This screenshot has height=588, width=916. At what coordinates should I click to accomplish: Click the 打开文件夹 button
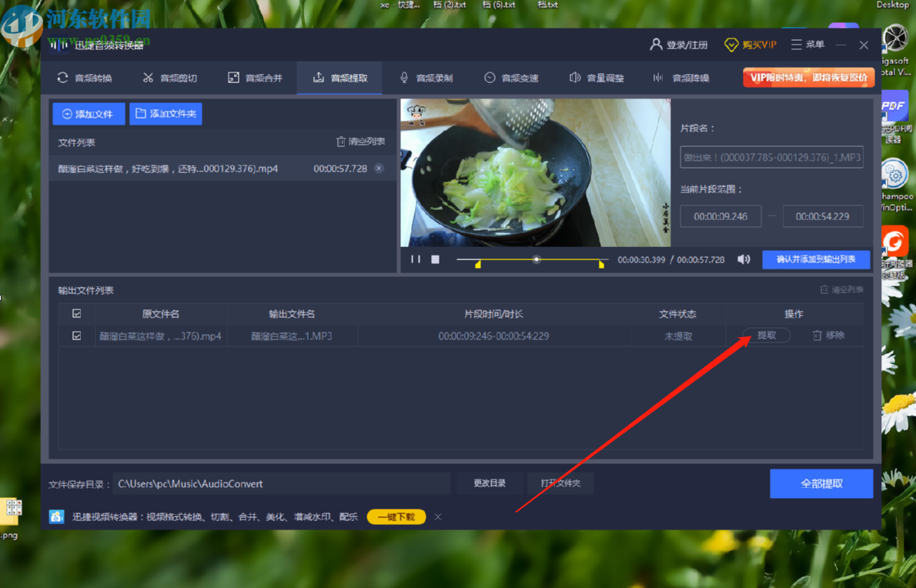[x=560, y=483]
